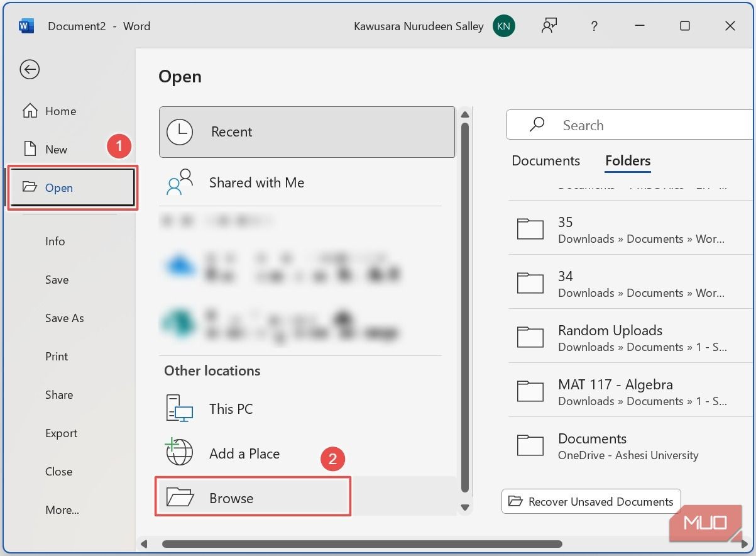The height and width of the screenshot is (556, 756).
Task: Click the scroll up arrow of locations list
Action: coord(465,114)
